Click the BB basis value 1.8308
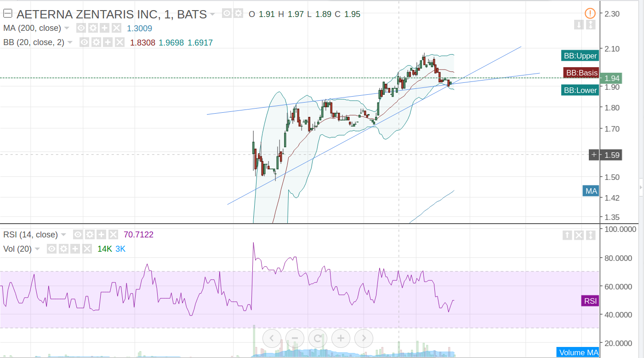This screenshot has height=358, width=644. [142, 42]
